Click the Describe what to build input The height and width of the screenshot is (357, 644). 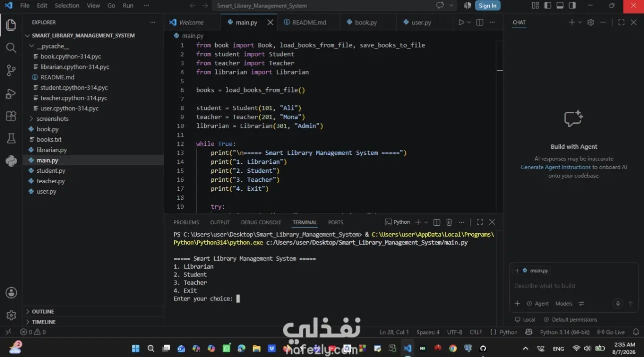coord(574,286)
